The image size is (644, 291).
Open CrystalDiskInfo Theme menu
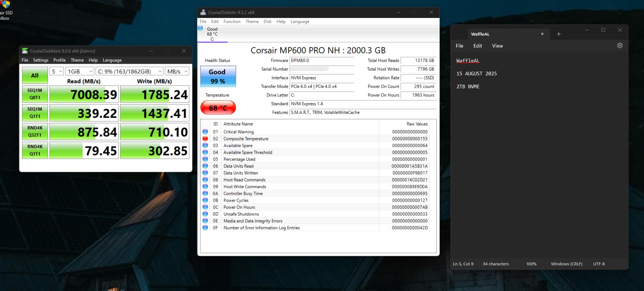point(252,22)
